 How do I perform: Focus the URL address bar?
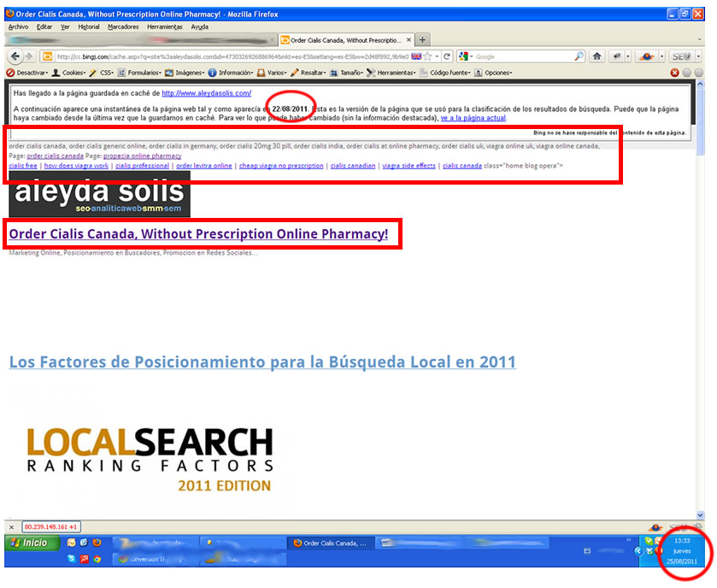point(232,56)
